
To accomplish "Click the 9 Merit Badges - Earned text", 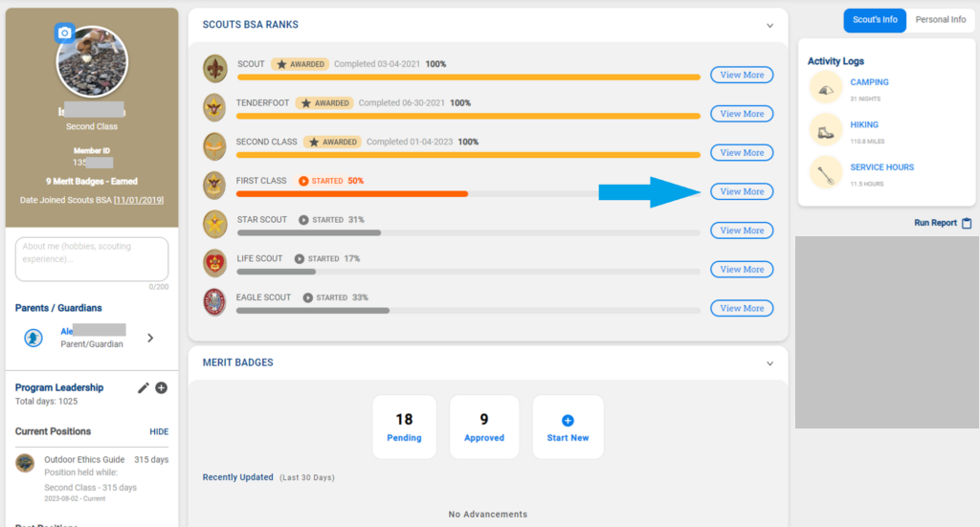I will pyautogui.click(x=92, y=182).
